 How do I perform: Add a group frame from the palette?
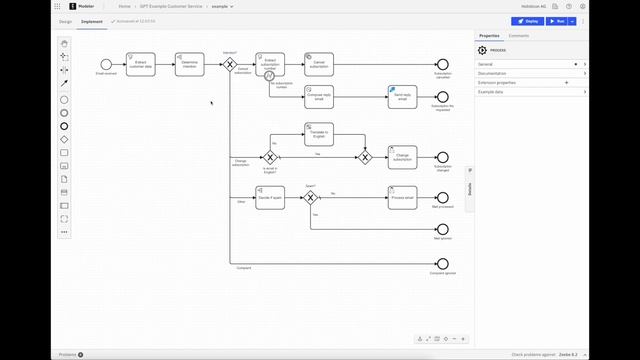tap(64, 219)
